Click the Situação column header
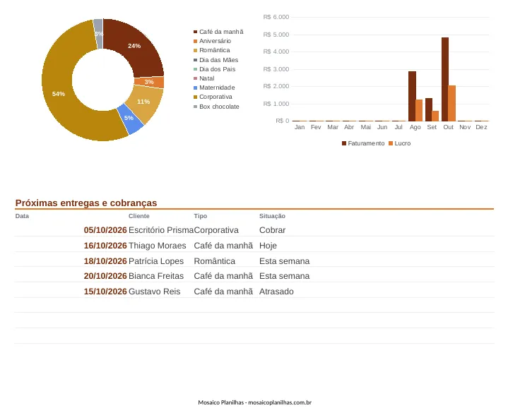This screenshot has height=420, width=508. (272, 216)
